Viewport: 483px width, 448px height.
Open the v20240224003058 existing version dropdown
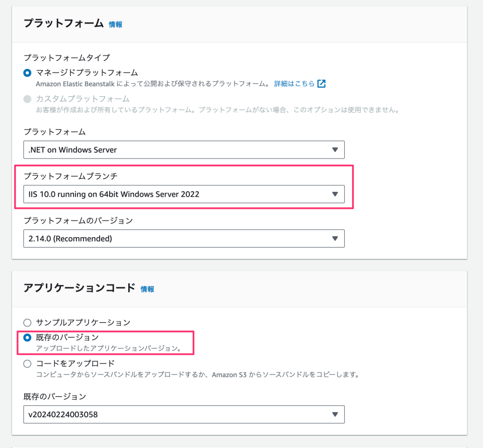coord(184,414)
